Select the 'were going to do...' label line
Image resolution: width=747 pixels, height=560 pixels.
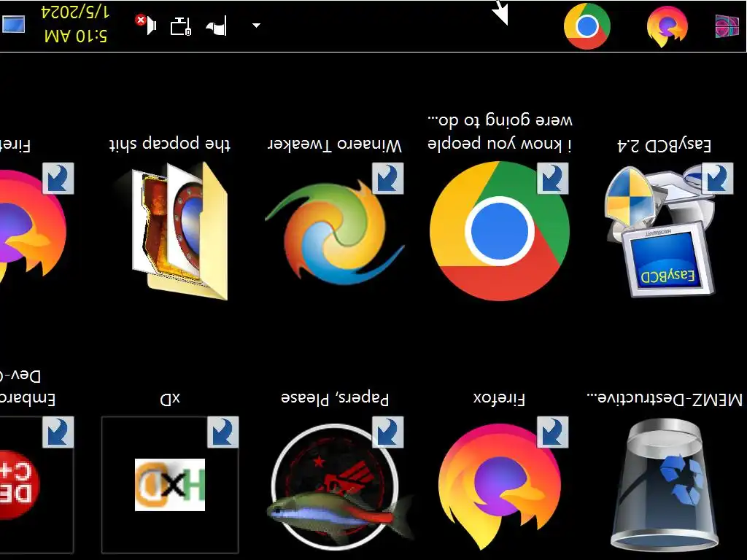[x=499, y=120]
